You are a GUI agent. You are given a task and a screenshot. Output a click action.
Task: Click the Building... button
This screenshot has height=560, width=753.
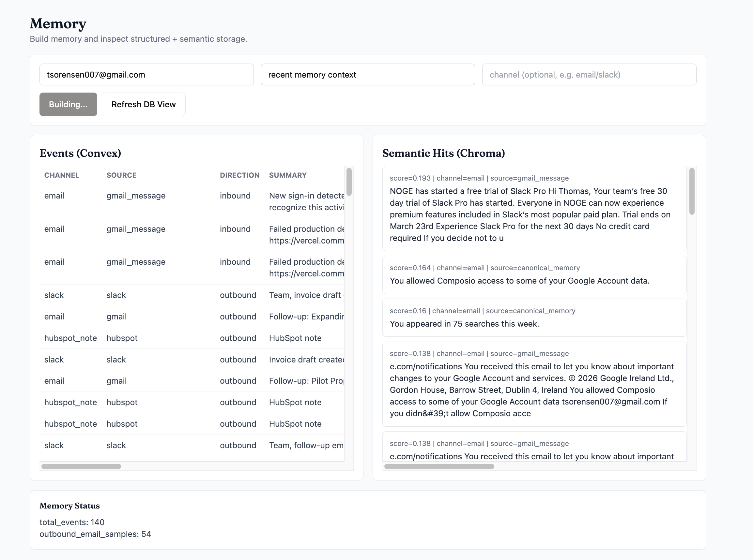pyautogui.click(x=68, y=104)
